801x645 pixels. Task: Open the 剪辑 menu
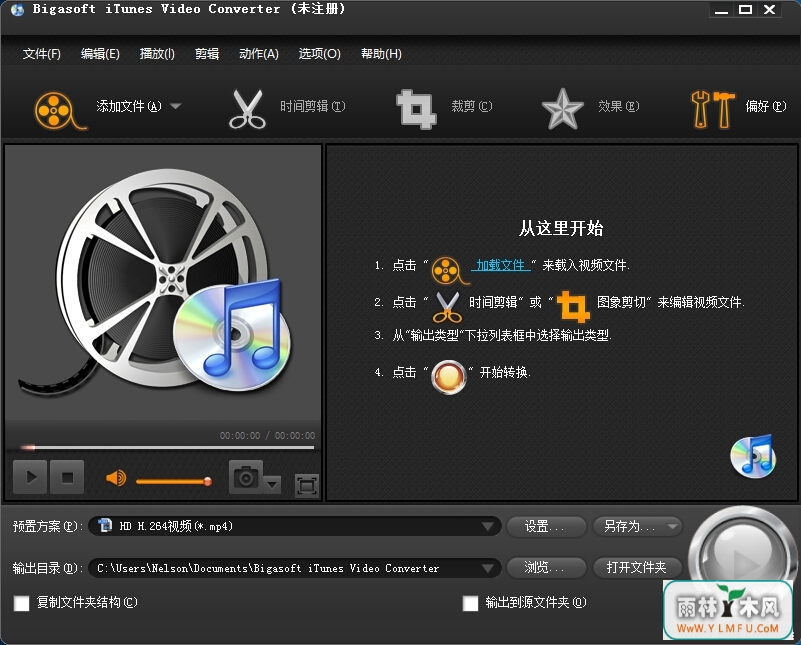[207, 54]
